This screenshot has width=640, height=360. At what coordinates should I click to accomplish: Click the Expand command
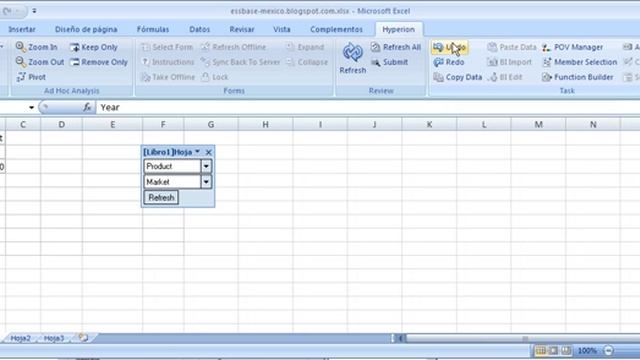pos(305,47)
